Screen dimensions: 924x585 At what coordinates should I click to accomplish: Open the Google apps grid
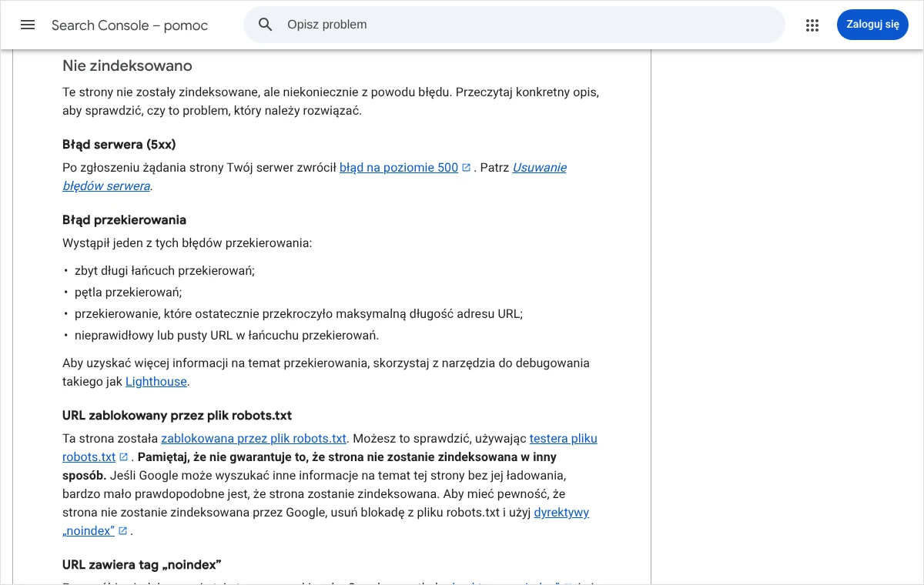click(812, 25)
